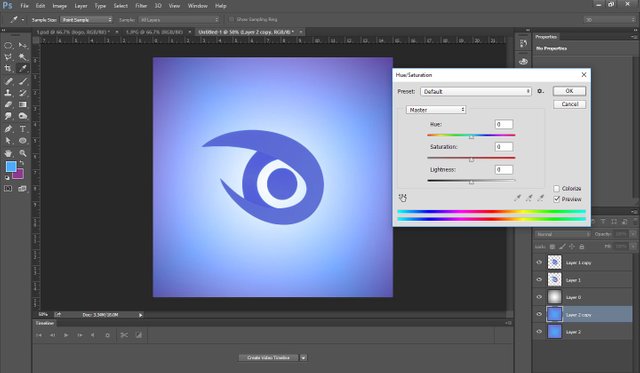Click the blue foreground color swatch
640x373 pixels.
coord(10,166)
